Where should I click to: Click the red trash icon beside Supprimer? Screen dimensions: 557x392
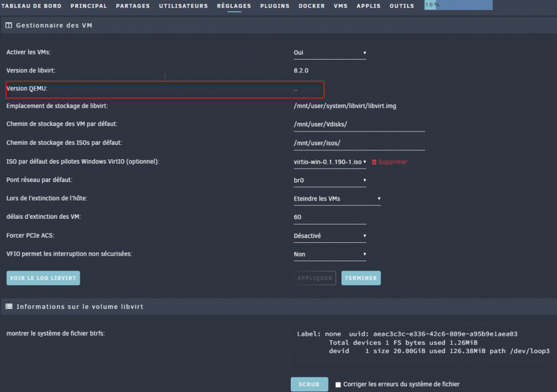coord(374,162)
